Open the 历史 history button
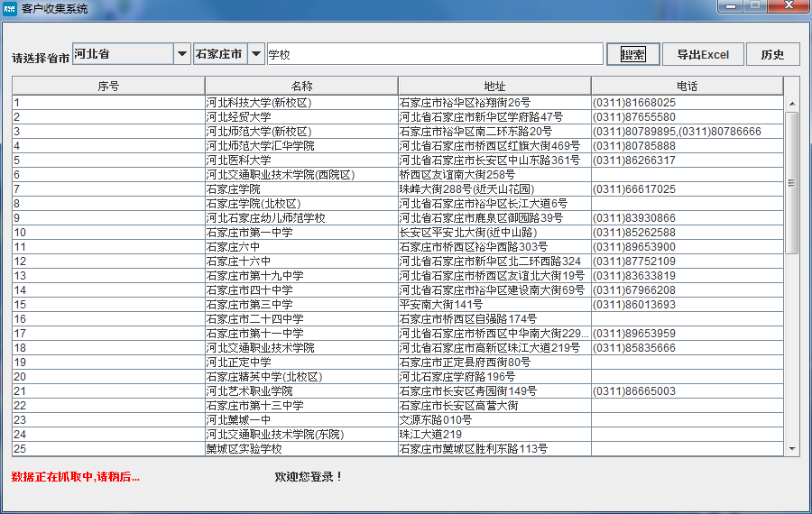Image resolution: width=812 pixels, height=514 pixels. (772, 54)
